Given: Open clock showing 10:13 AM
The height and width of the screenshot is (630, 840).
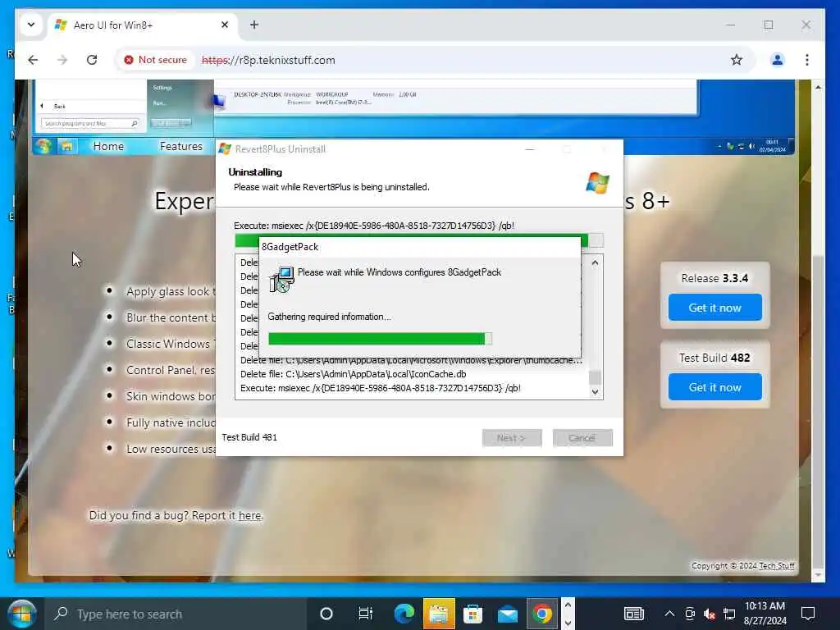Looking at the screenshot, I should pyautogui.click(x=765, y=614).
